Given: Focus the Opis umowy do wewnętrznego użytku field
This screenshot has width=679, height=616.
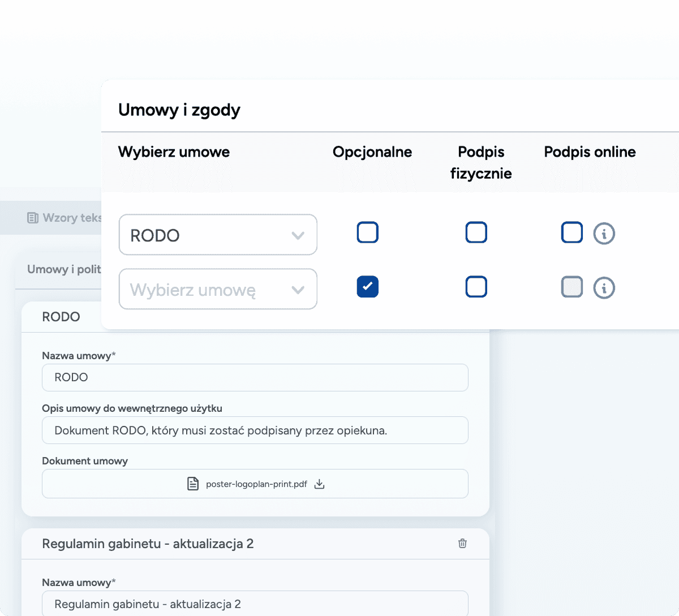Looking at the screenshot, I should tap(255, 430).
